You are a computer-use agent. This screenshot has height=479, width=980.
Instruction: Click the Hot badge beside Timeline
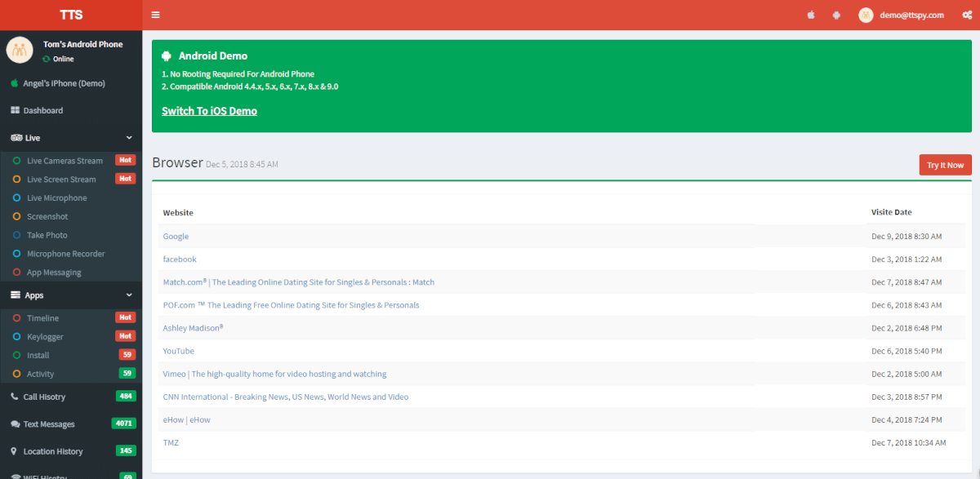pyautogui.click(x=125, y=317)
